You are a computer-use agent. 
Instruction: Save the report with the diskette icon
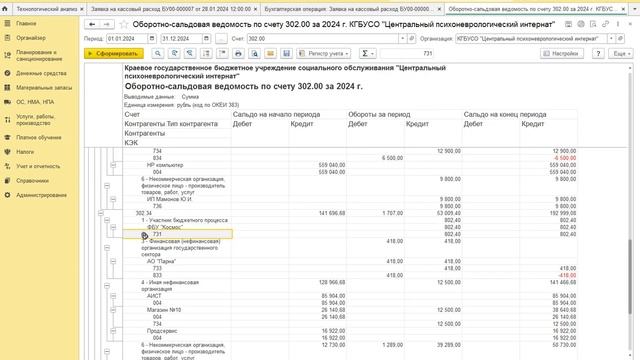[287, 53]
